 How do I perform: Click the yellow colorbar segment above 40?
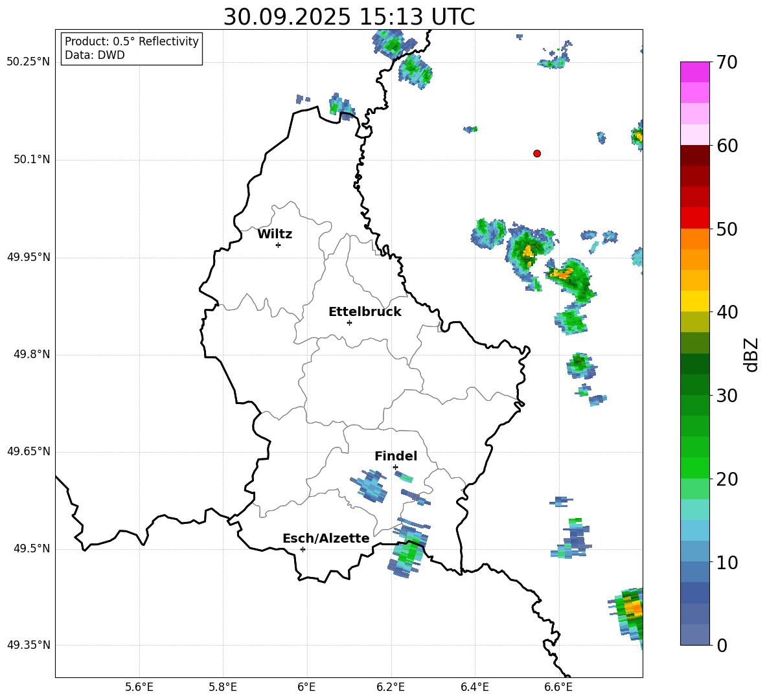[695, 301]
